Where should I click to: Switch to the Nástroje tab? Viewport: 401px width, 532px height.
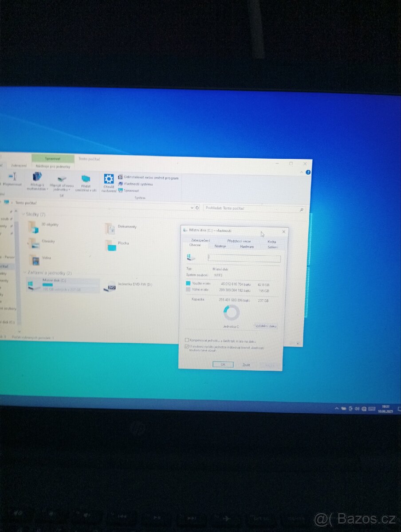coord(220,246)
